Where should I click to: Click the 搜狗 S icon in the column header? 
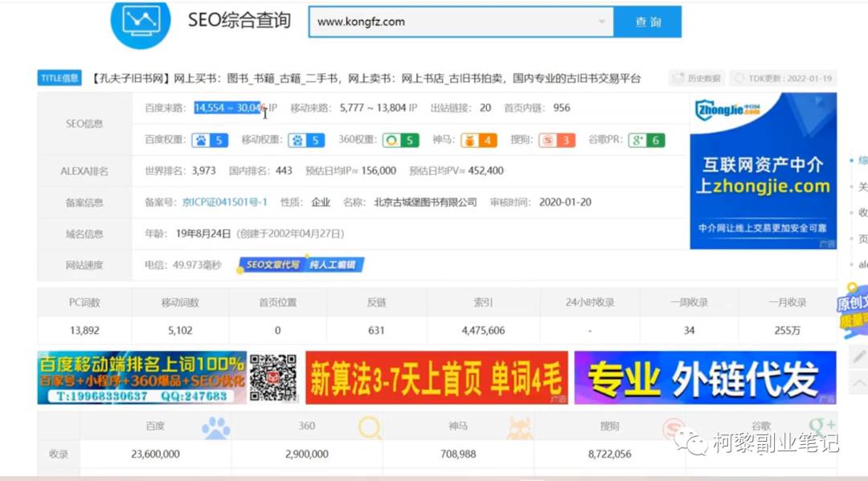[x=673, y=427]
